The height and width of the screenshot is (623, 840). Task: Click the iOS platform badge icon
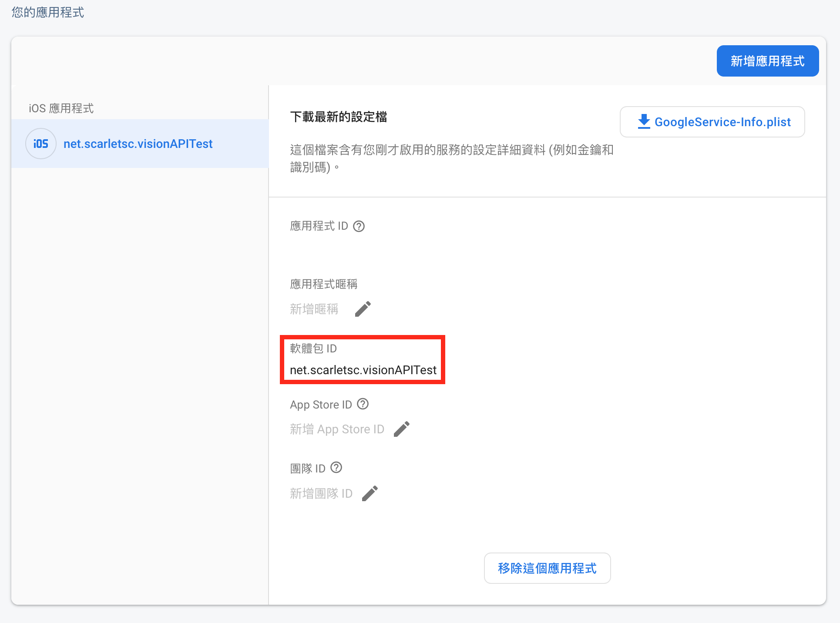click(41, 144)
